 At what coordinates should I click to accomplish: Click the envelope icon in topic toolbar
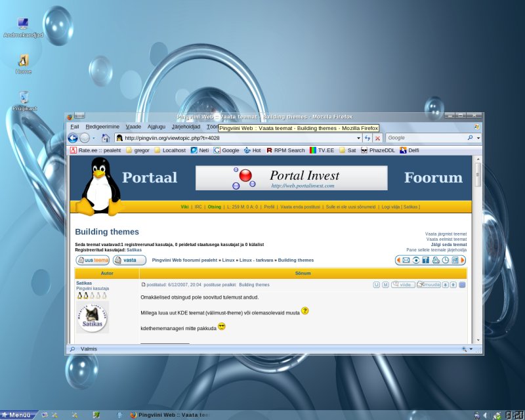pos(406,261)
